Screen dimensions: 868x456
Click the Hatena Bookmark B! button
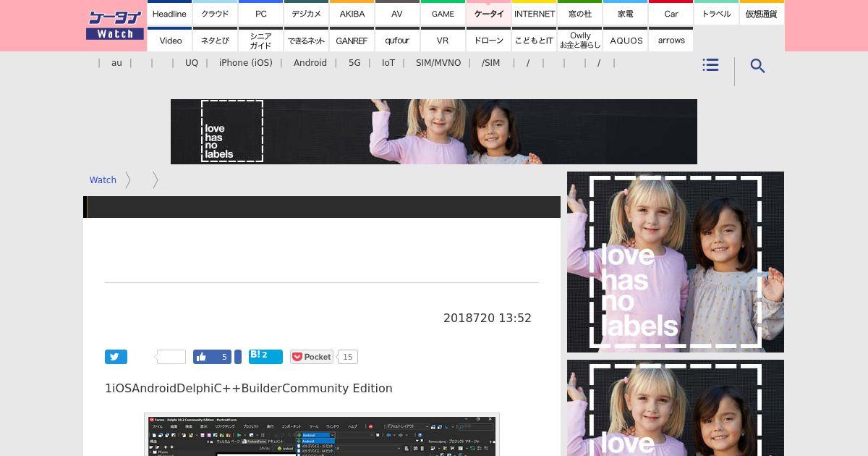265,356
